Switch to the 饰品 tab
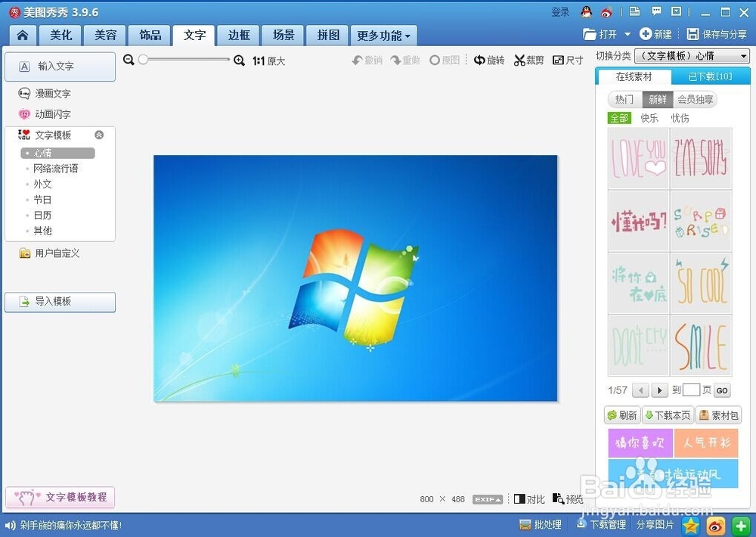This screenshot has height=537, width=756. (x=150, y=36)
